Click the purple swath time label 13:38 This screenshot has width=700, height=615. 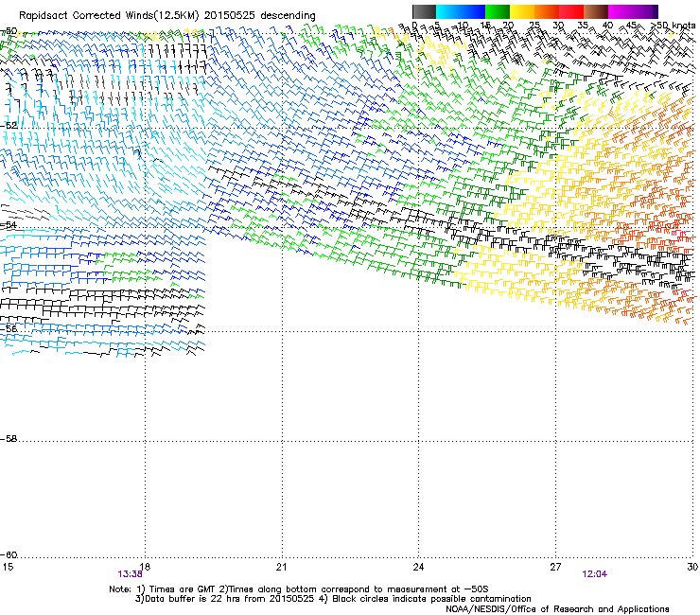point(130,574)
